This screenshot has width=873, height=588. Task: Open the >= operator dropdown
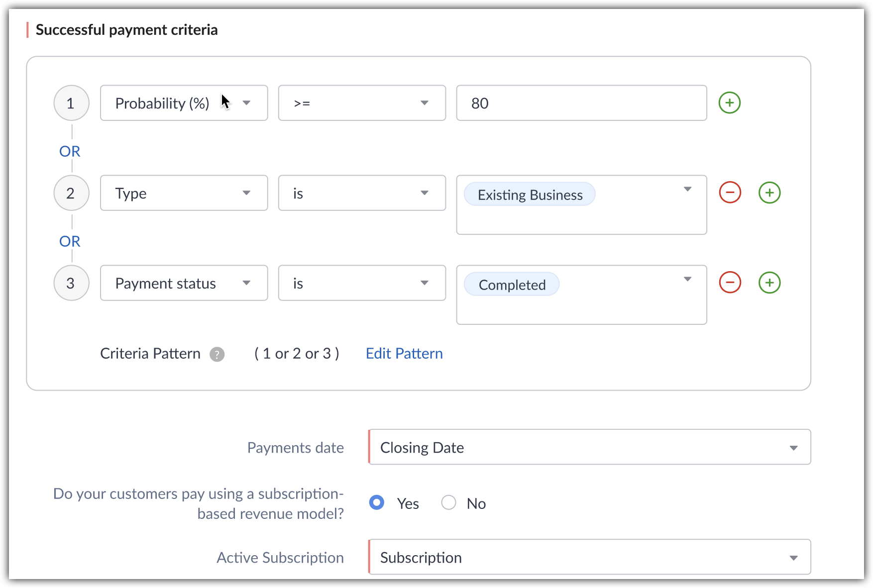pos(362,103)
